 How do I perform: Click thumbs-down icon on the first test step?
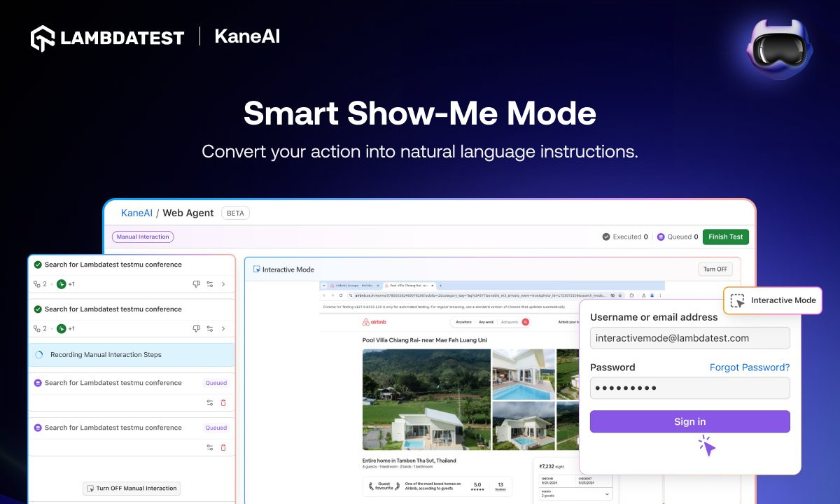click(196, 284)
